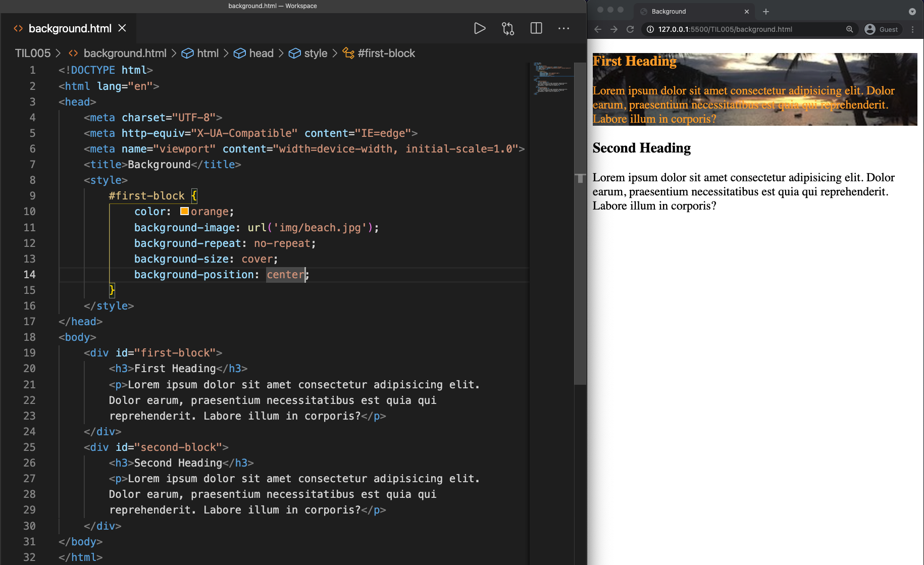
Task: Open the orange color swatch picker
Action: tap(184, 211)
